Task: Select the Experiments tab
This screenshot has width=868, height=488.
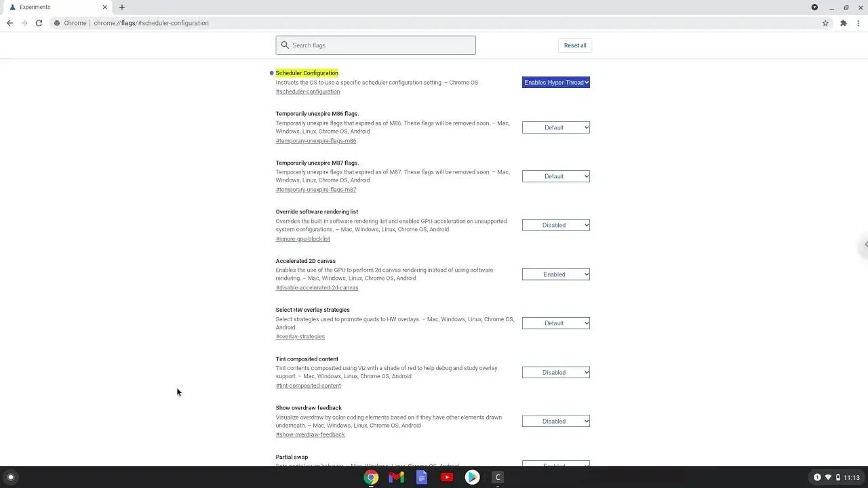Action: point(57,7)
